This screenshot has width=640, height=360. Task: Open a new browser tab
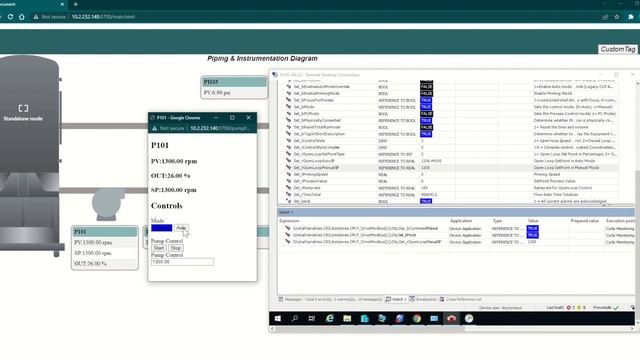(76, 4)
